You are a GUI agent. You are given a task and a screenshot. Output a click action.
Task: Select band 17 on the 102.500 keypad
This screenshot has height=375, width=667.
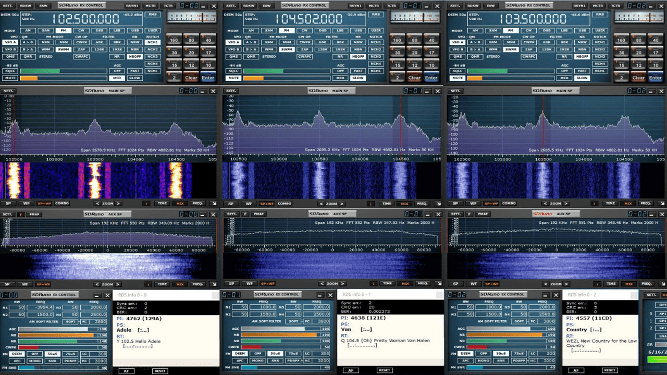(208, 52)
